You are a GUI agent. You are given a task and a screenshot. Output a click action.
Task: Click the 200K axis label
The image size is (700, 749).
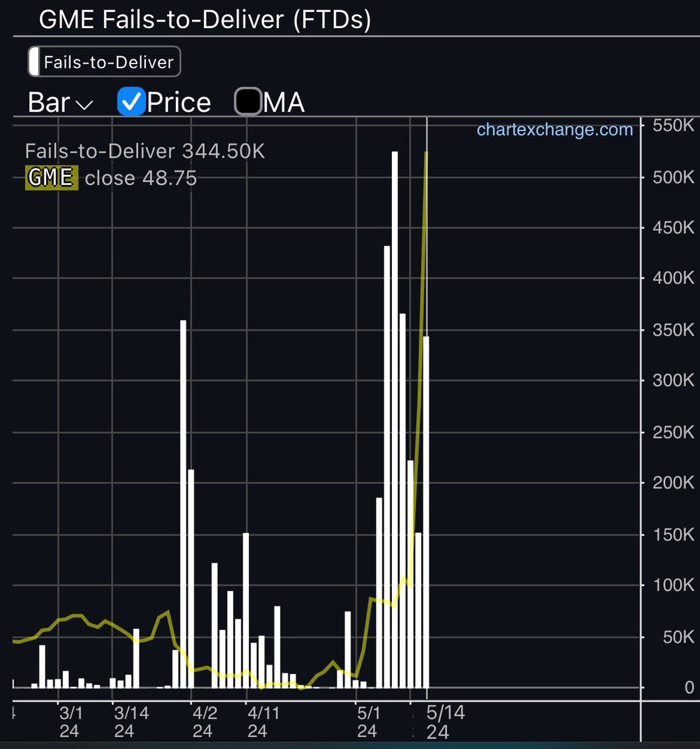tap(673, 482)
